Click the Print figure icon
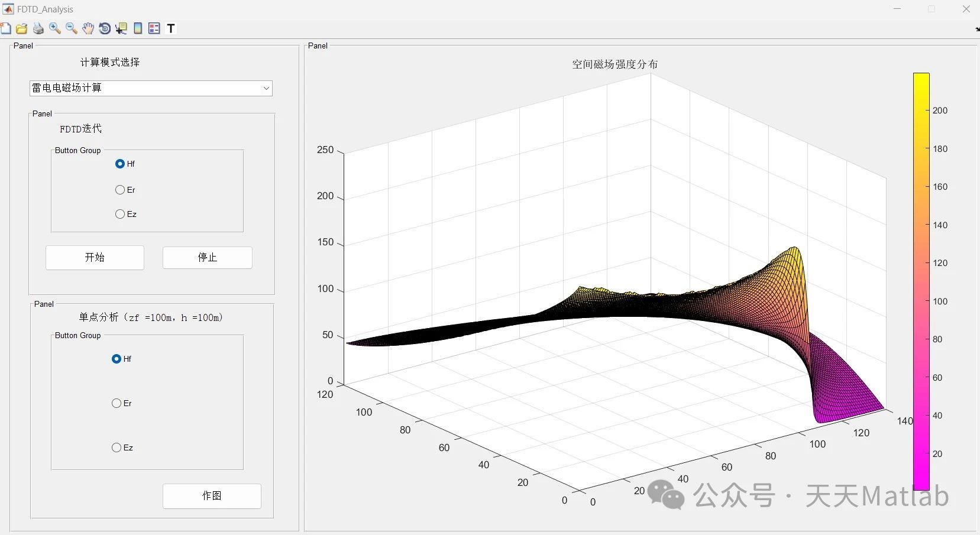Screen dimensions: 980x535 38,28
